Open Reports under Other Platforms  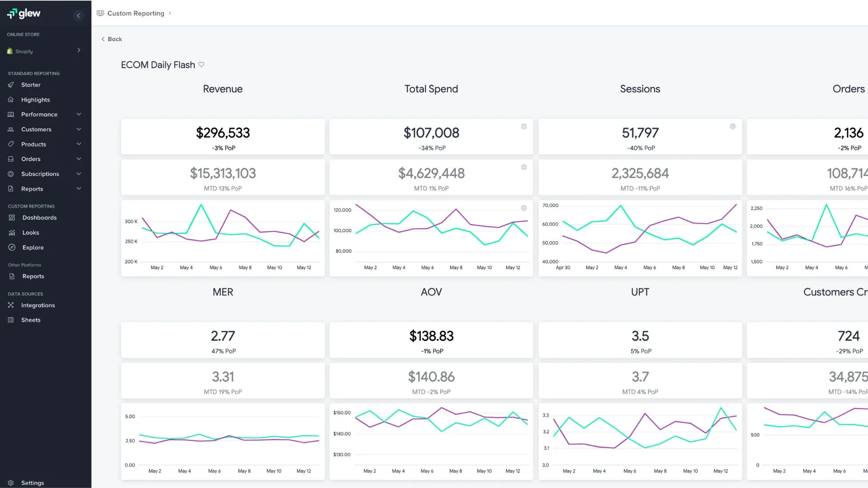pyautogui.click(x=33, y=277)
